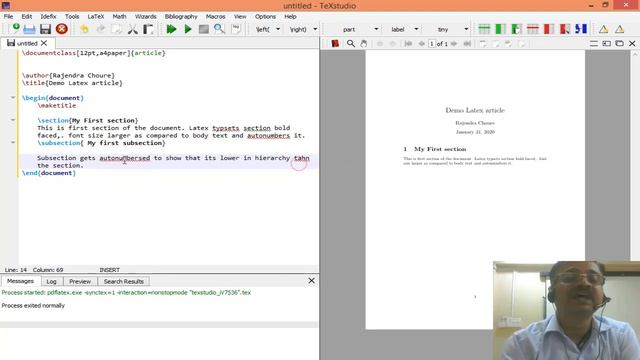Open the LaTeX menu
This screenshot has width=640, height=360.
pos(96,16)
